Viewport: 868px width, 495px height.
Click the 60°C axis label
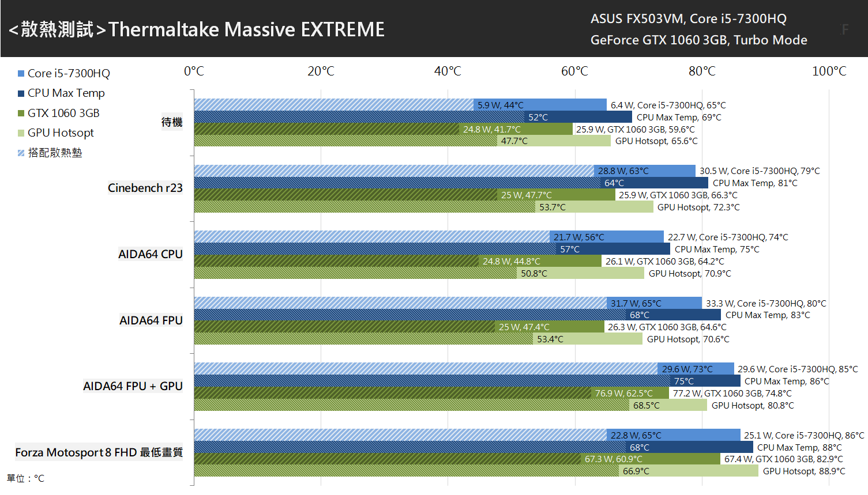click(574, 71)
